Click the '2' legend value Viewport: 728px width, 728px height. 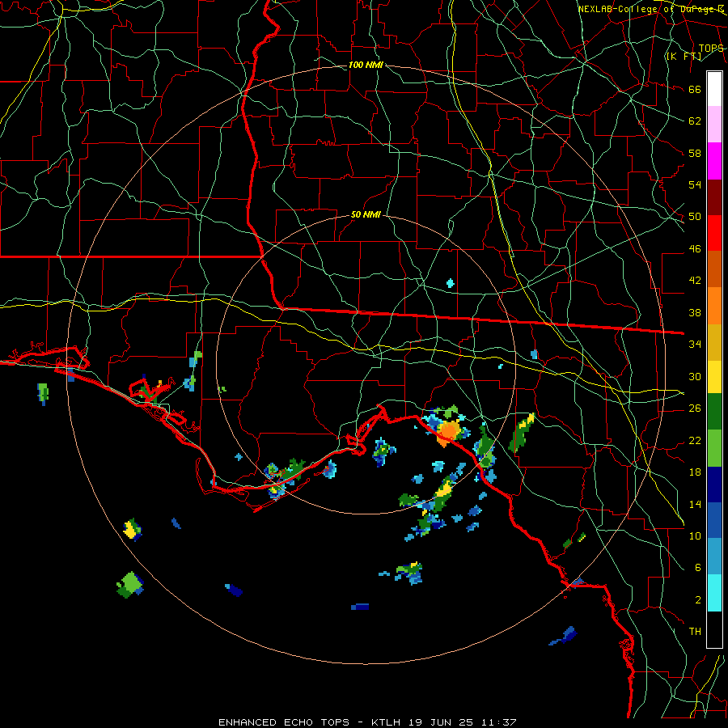698,599
